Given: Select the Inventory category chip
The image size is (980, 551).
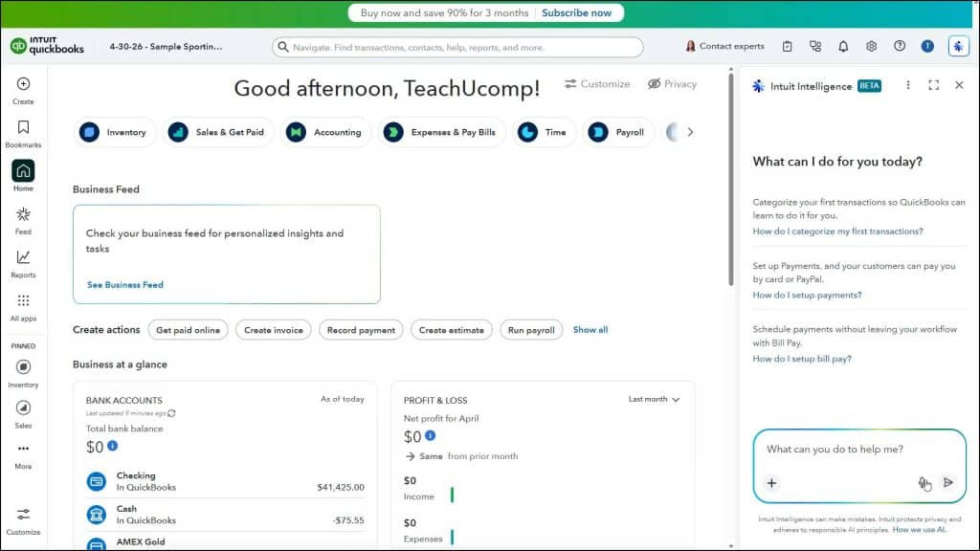Looking at the screenshot, I should click(115, 132).
